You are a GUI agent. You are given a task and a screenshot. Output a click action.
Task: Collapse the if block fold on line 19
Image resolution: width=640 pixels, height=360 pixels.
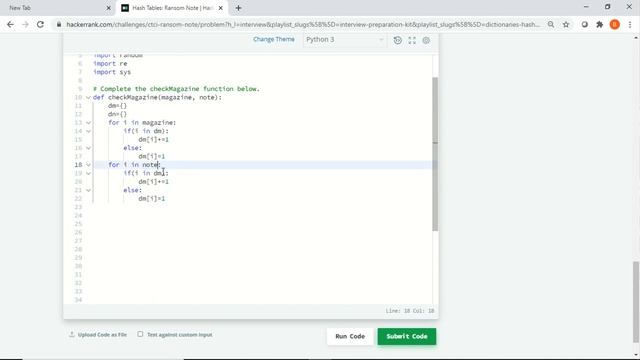pos(88,173)
